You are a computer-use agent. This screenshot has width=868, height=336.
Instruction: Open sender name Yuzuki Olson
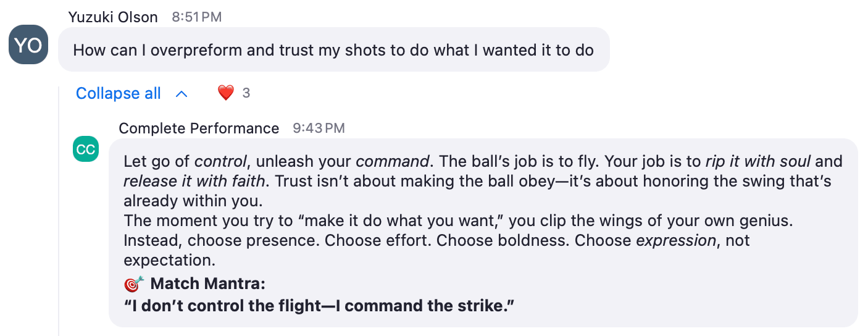point(113,17)
